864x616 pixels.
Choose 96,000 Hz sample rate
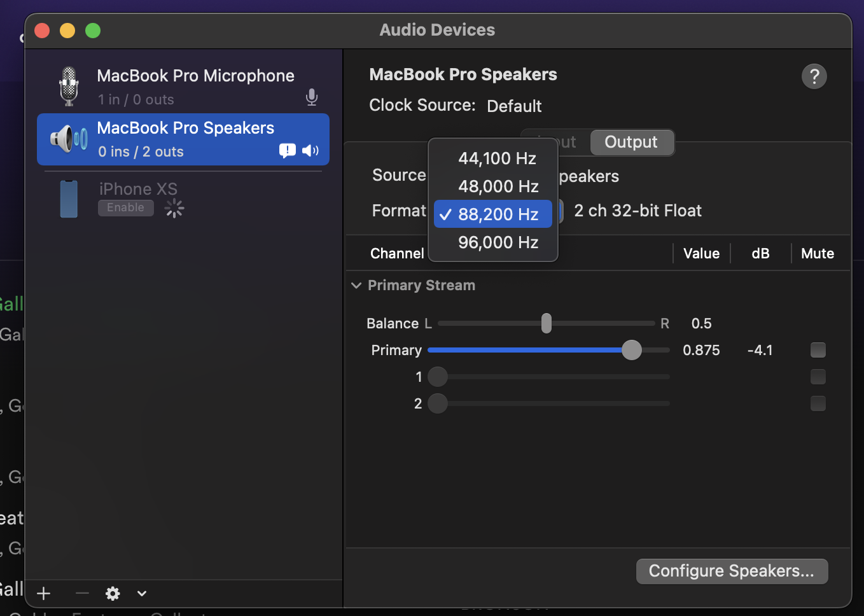(493, 242)
